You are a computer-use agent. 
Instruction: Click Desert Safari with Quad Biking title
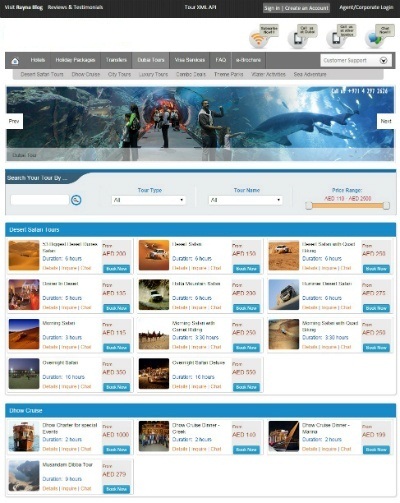click(x=328, y=247)
